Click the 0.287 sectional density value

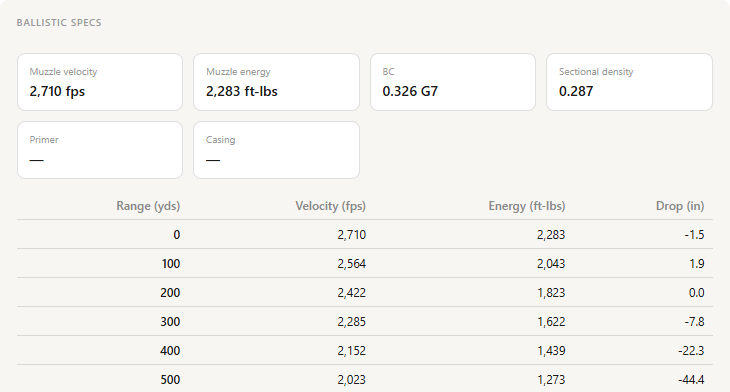click(x=576, y=91)
